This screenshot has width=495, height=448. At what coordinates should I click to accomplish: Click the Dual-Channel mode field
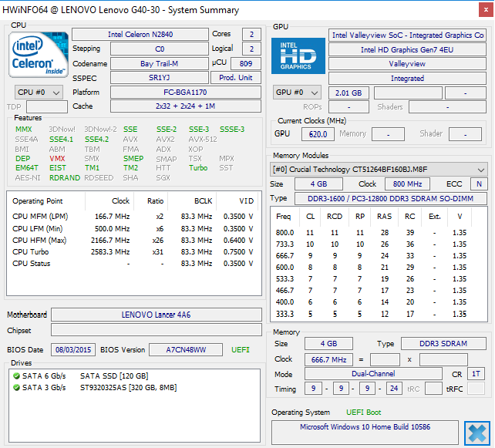[373, 374]
